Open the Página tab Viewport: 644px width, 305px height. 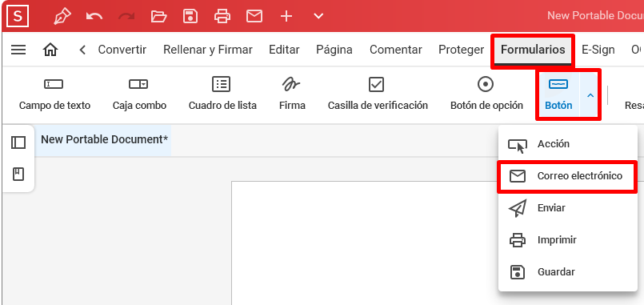[334, 50]
